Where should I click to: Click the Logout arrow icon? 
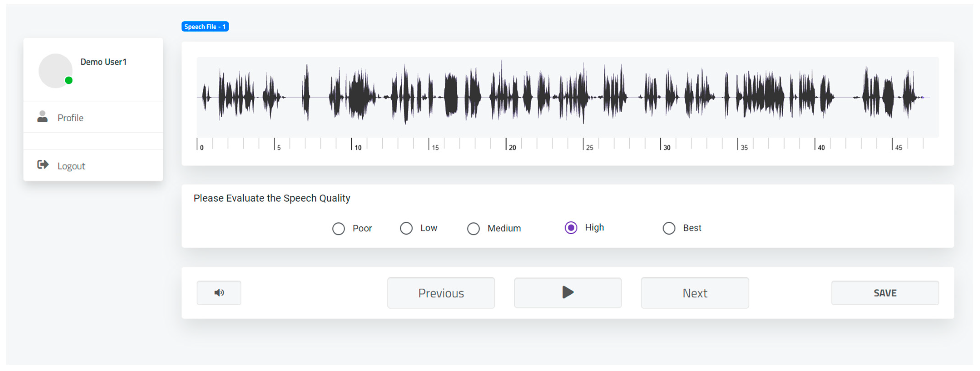43,165
